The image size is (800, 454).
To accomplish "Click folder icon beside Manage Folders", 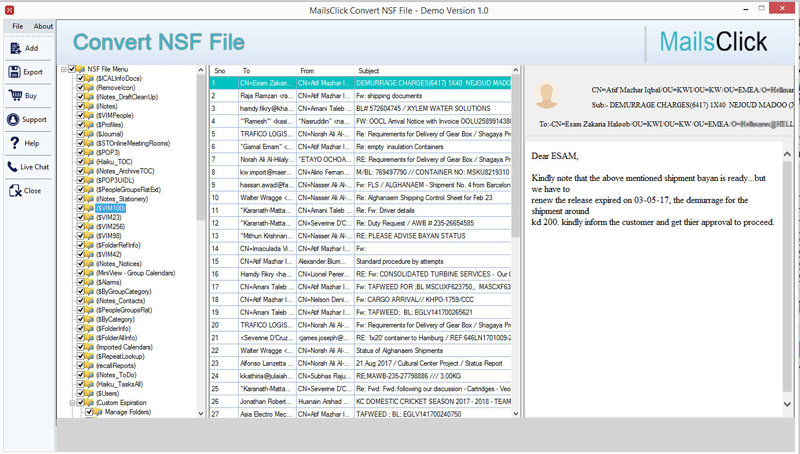I will [x=98, y=412].
